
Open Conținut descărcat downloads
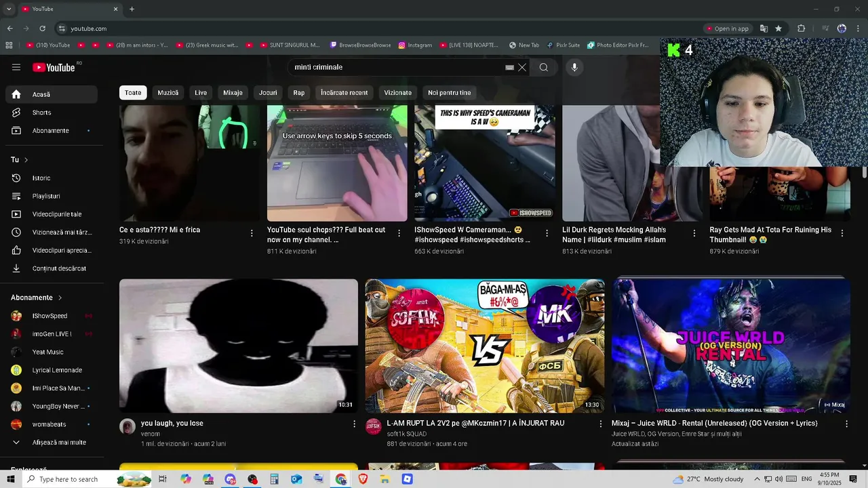51,268
